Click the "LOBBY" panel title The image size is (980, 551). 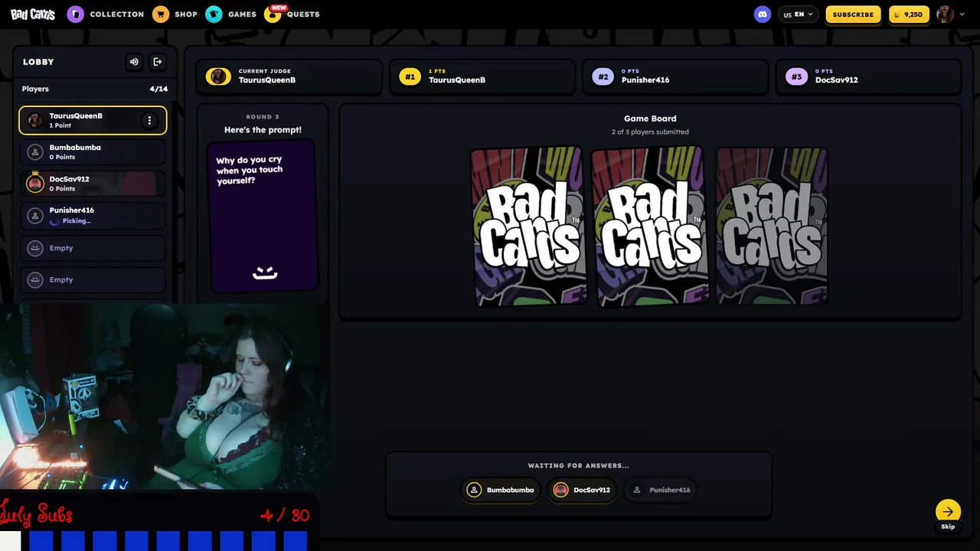coord(38,62)
